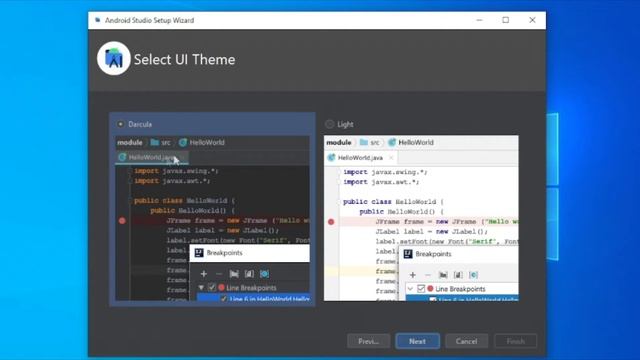Screen dimensions: 640x360
Task: Click the Darcula theme preview image
Action: 212,218
